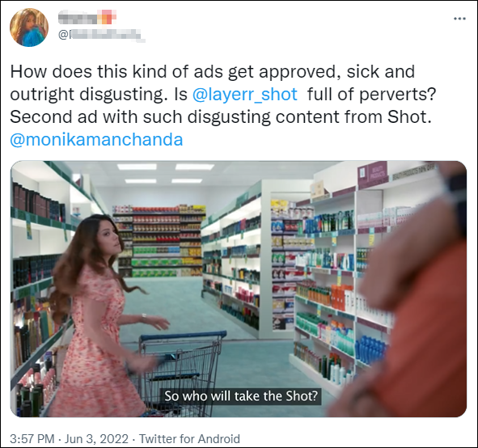Open the Twitter for Android source link
The height and width of the screenshot is (448, 478).
pyautogui.click(x=189, y=439)
